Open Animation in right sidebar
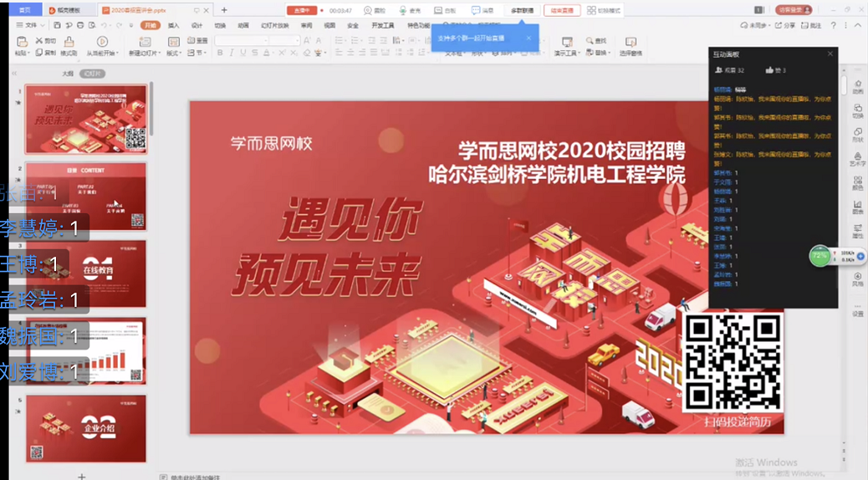Image resolution: width=868 pixels, height=480 pixels. [857, 87]
